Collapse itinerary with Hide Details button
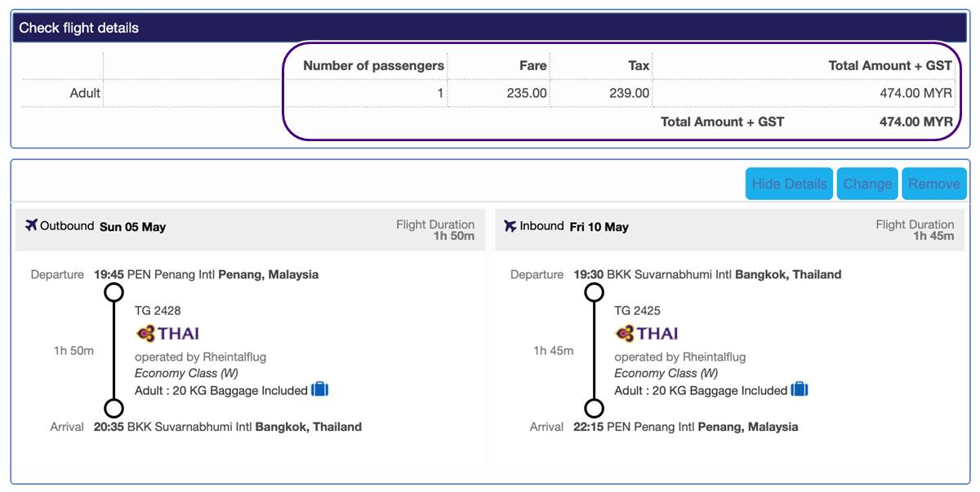 [x=789, y=184]
